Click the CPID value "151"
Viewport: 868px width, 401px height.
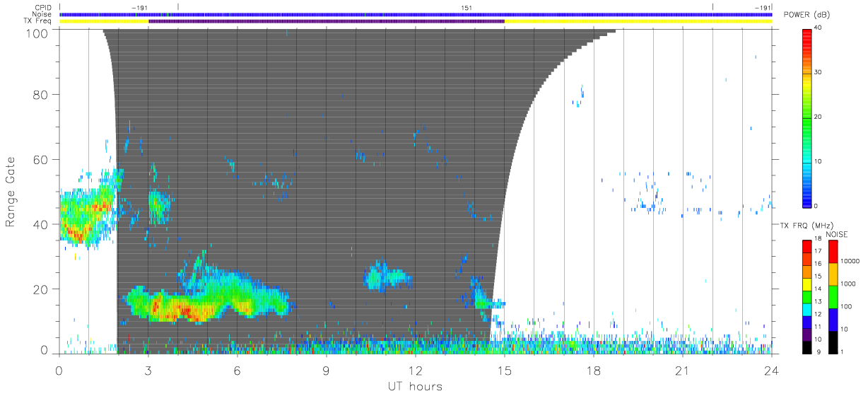coord(467,7)
